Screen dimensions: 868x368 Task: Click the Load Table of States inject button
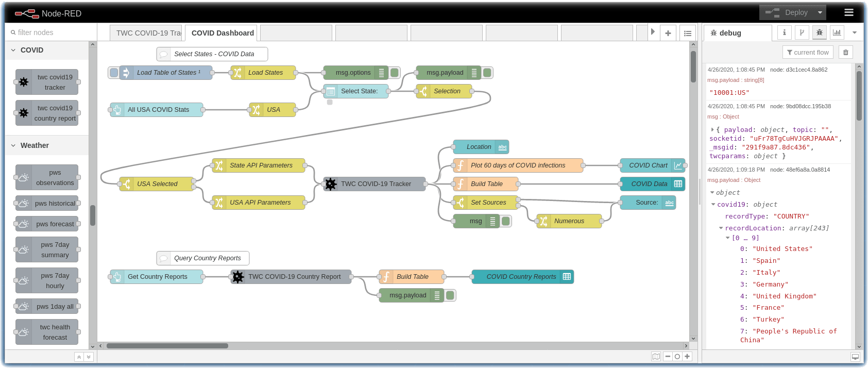(x=114, y=73)
